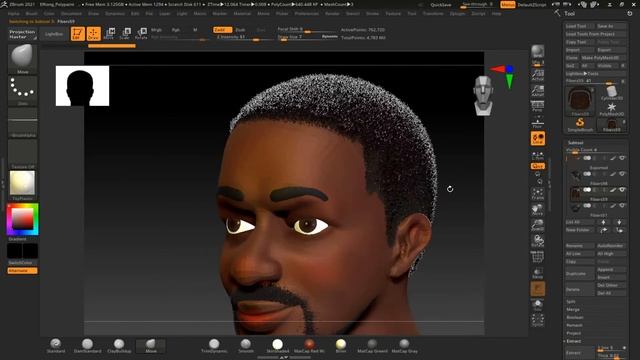The width and height of the screenshot is (640, 360).
Task: Apply the MatCap Red Wax material
Action: [309, 345]
